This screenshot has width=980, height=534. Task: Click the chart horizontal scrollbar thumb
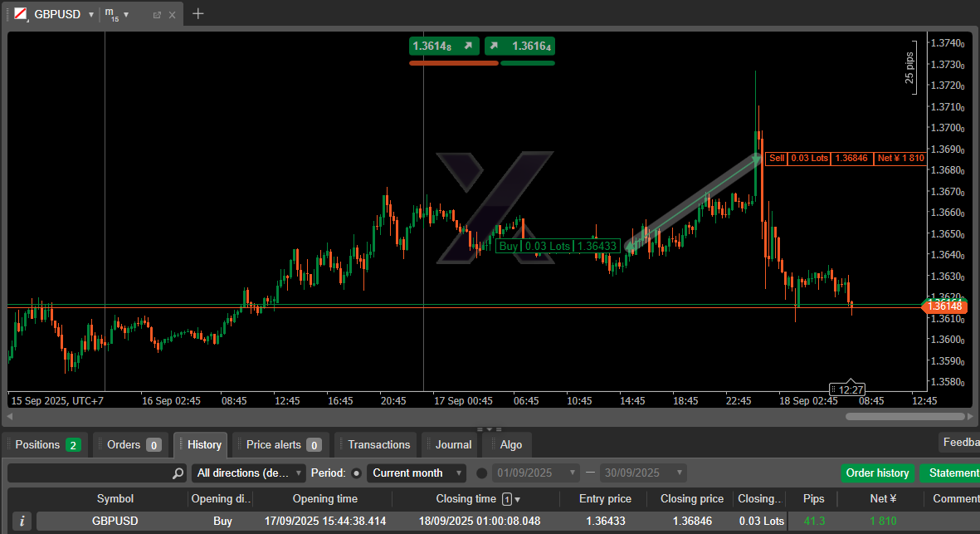(x=904, y=416)
